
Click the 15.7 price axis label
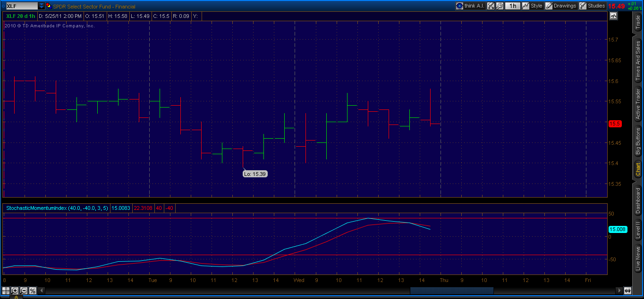pos(613,40)
